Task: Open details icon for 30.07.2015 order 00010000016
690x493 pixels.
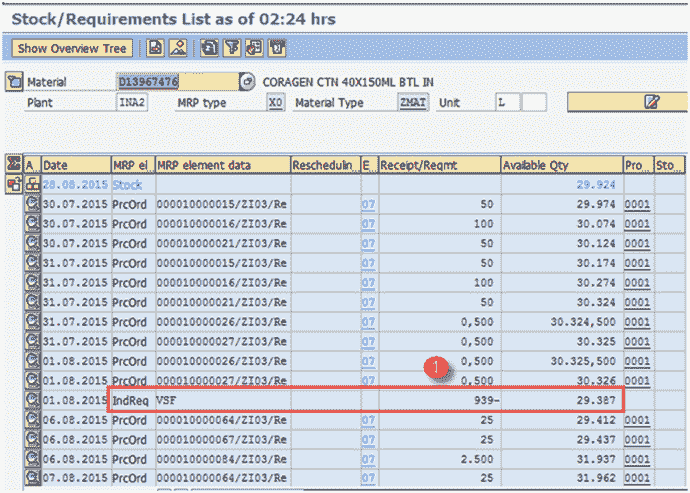Action: pyautogui.click(x=32, y=224)
